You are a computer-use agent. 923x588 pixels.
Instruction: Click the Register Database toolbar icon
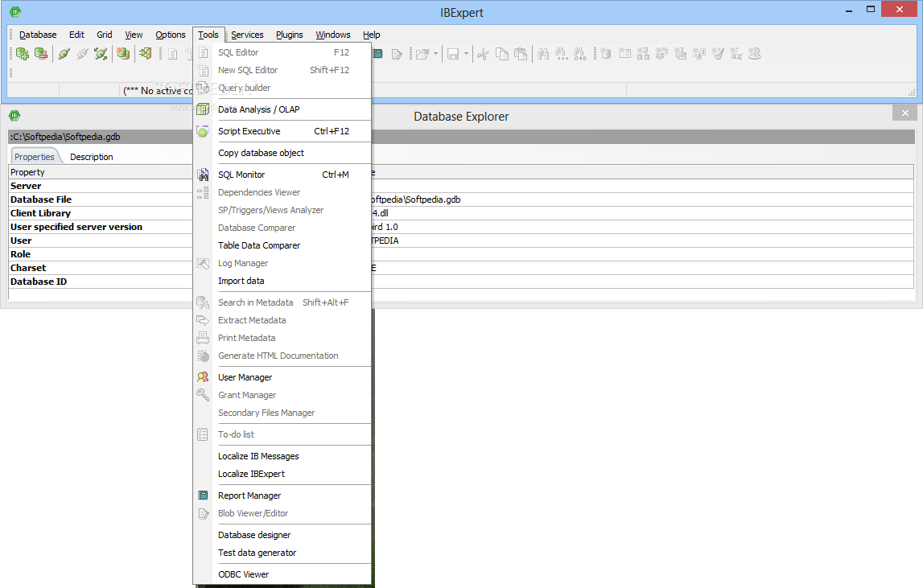click(x=23, y=54)
